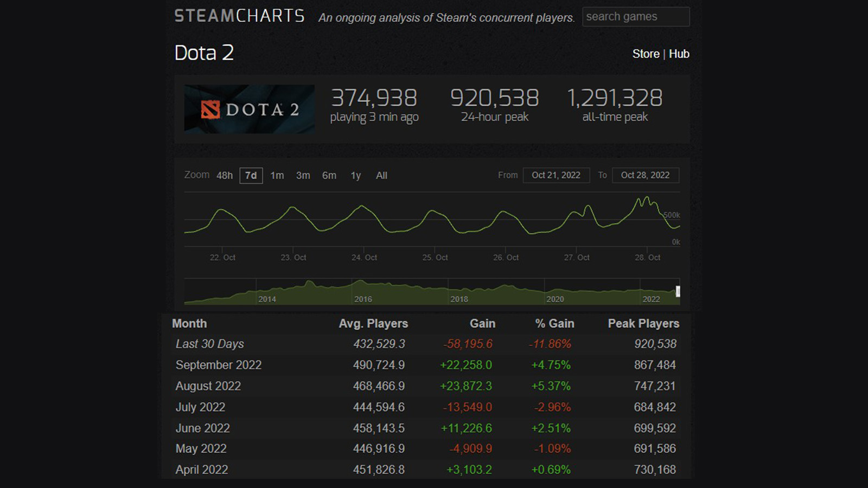Viewport: 868px width, 488px height.
Task: Select the 1m zoom range
Action: 277,176
